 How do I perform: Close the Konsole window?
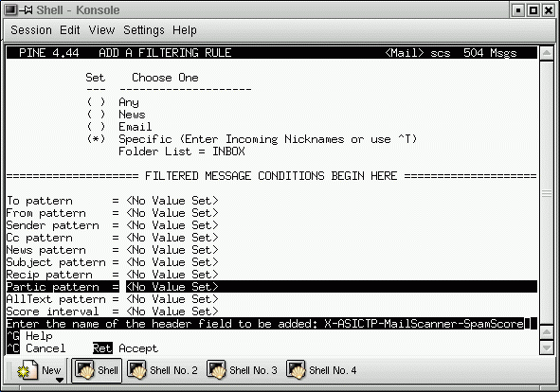click(549, 10)
